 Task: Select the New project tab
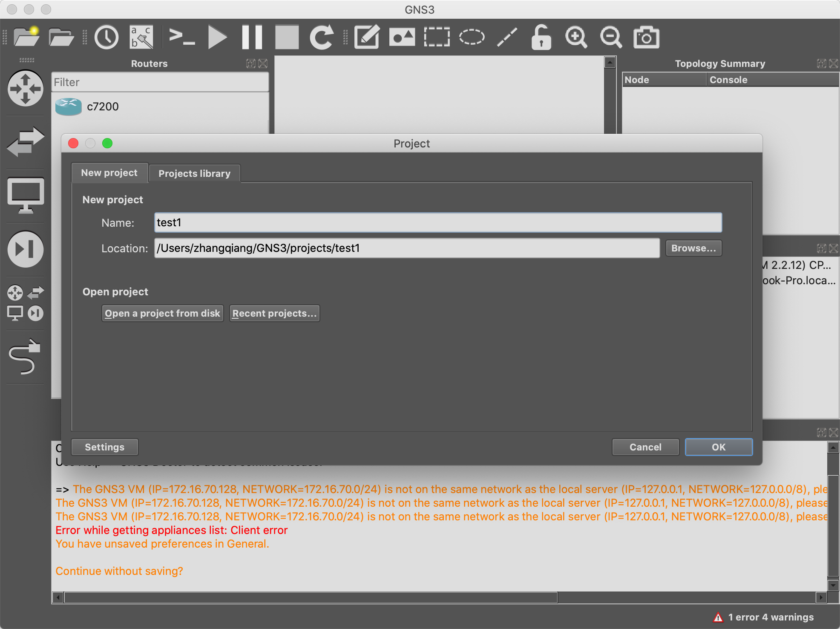[109, 173]
